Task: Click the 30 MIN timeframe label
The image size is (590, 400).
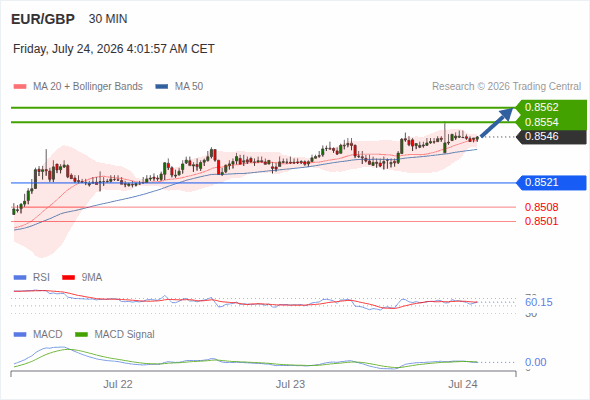Action: pyautogui.click(x=108, y=19)
